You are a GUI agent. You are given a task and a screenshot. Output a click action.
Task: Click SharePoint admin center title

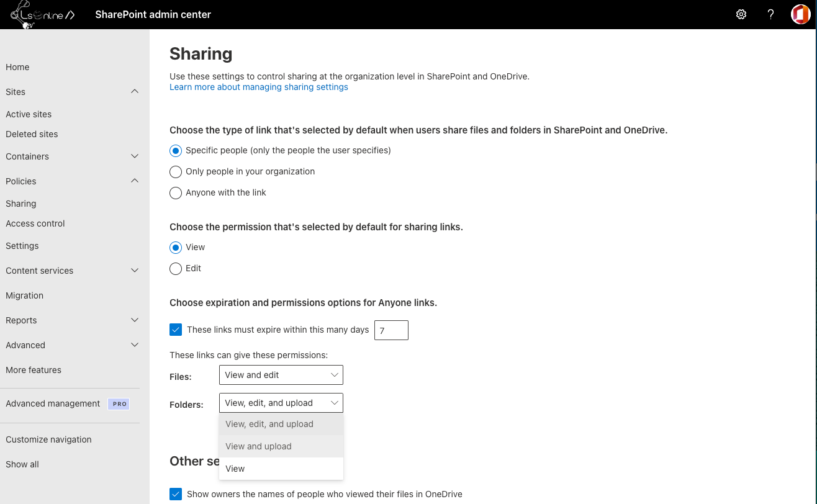pyautogui.click(x=153, y=14)
